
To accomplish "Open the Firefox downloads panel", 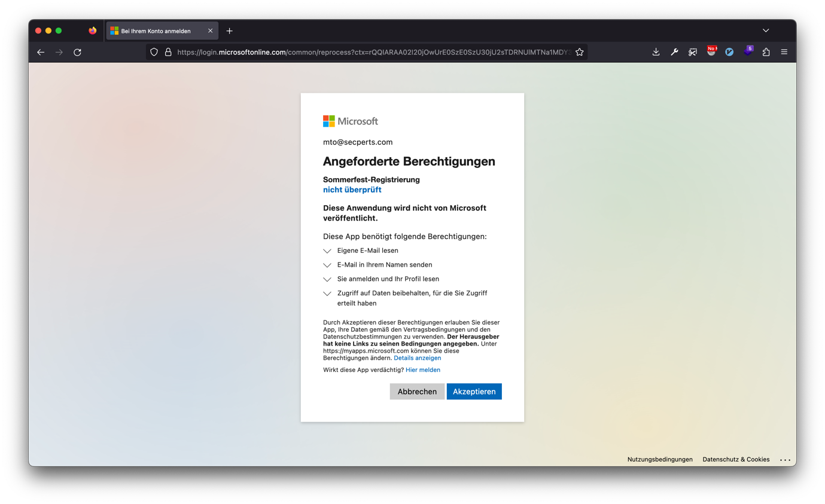I will pos(656,53).
